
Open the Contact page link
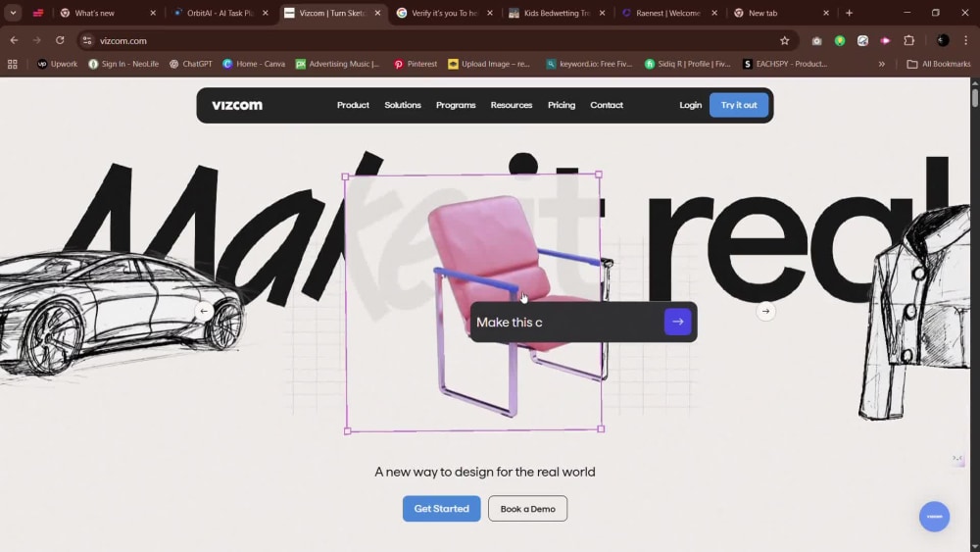(607, 105)
